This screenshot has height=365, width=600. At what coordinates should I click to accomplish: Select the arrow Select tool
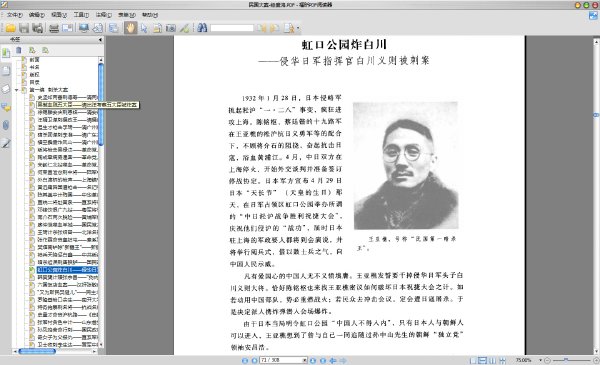point(144,28)
